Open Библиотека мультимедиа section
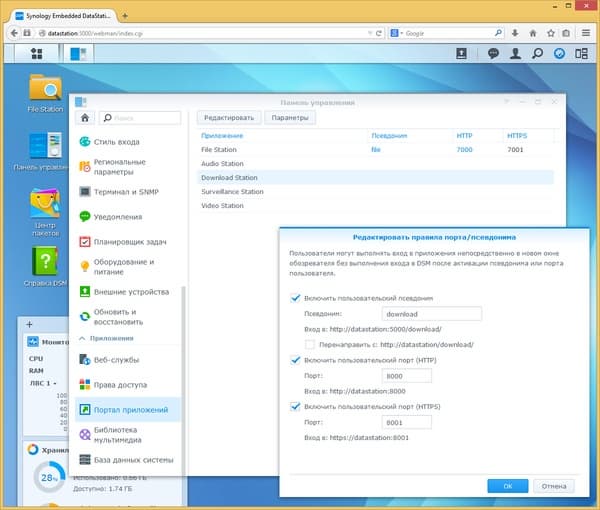 coord(128,435)
